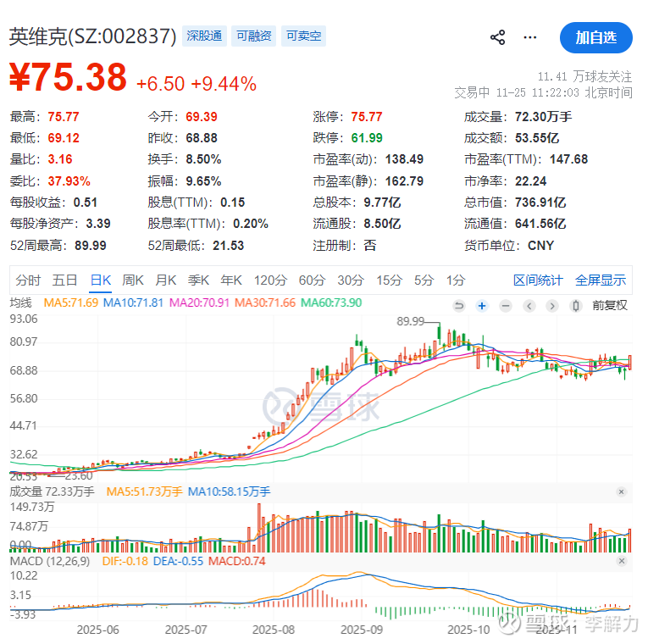Open 全屏显示 fullscreen chart
This screenshot has height=644, width=659.
pos(601,280)
